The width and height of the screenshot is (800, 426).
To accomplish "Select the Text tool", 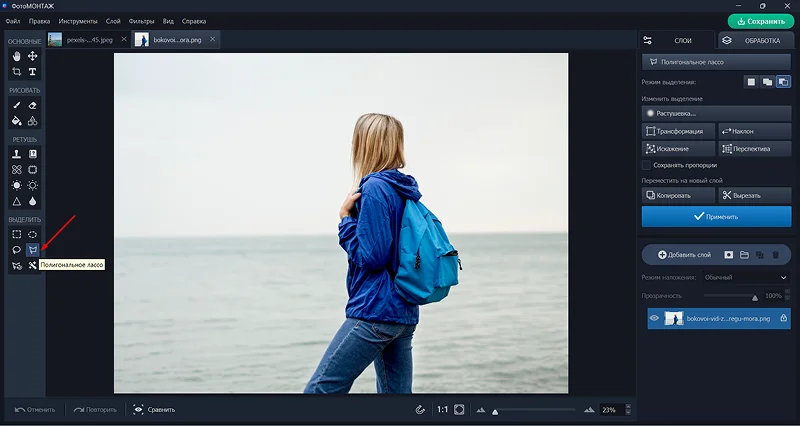I will 33,72.
